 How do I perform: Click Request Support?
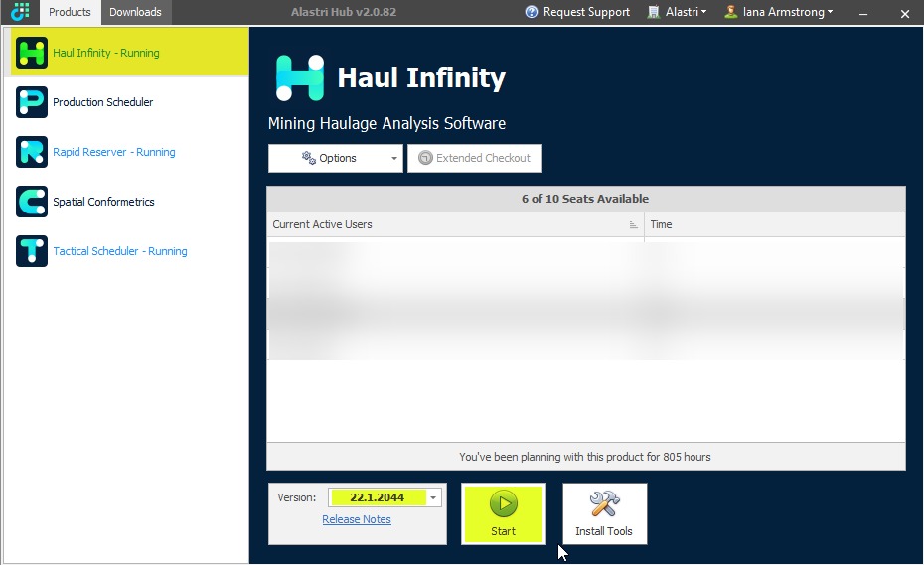point(577,12)
